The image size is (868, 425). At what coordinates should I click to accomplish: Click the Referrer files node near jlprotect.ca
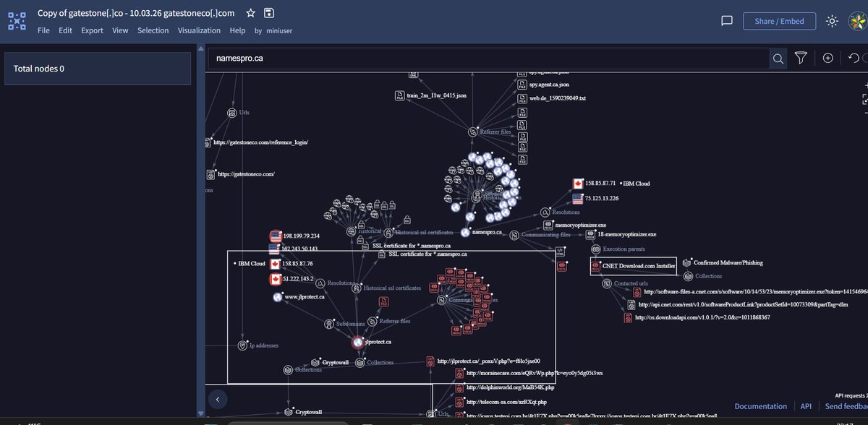pos(373,321)
